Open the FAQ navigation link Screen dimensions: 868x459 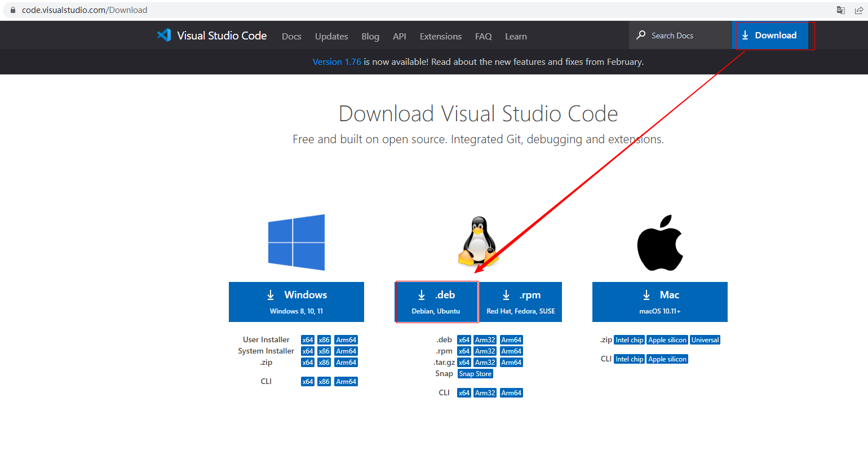[484, 36]
